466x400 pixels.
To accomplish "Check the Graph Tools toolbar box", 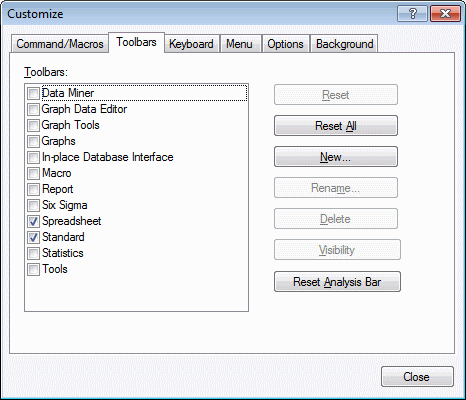I will pyautogui.click(x=33, y=125).
